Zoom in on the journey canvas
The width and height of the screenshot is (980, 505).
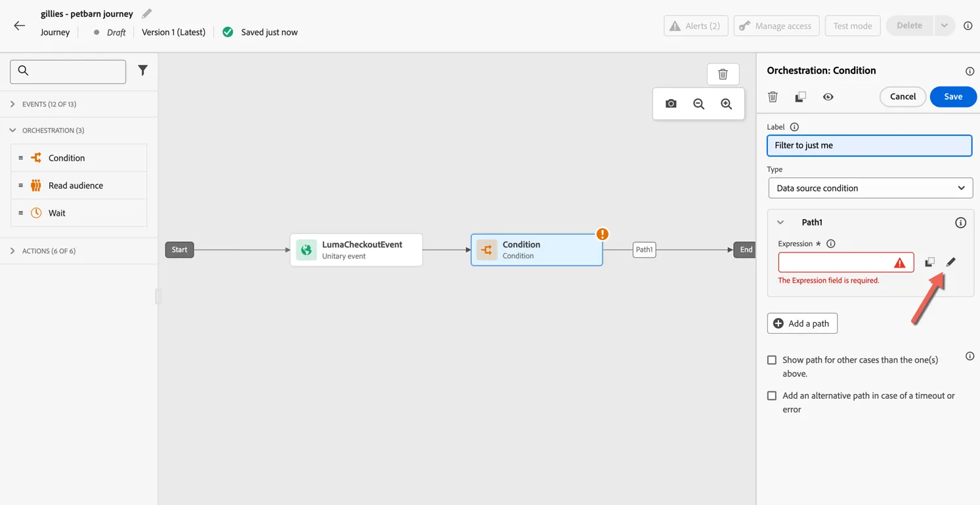[726, 104]
